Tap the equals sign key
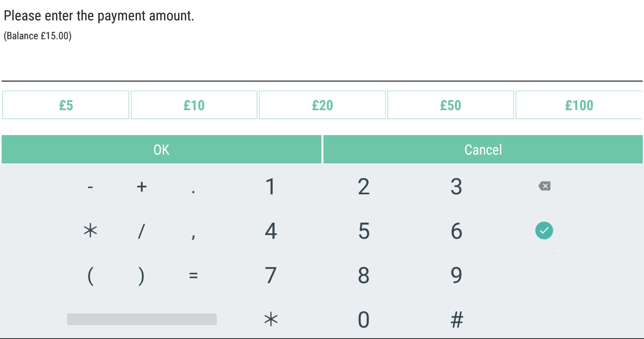 (193, 275)
